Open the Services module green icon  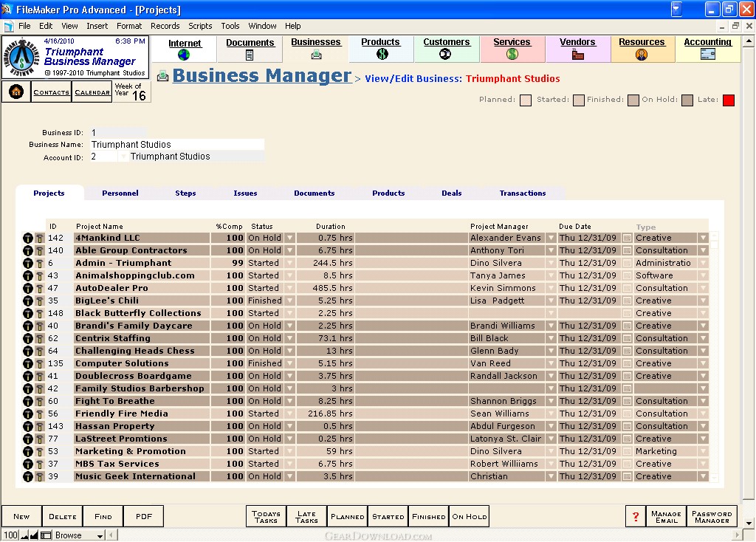(512, 54)
